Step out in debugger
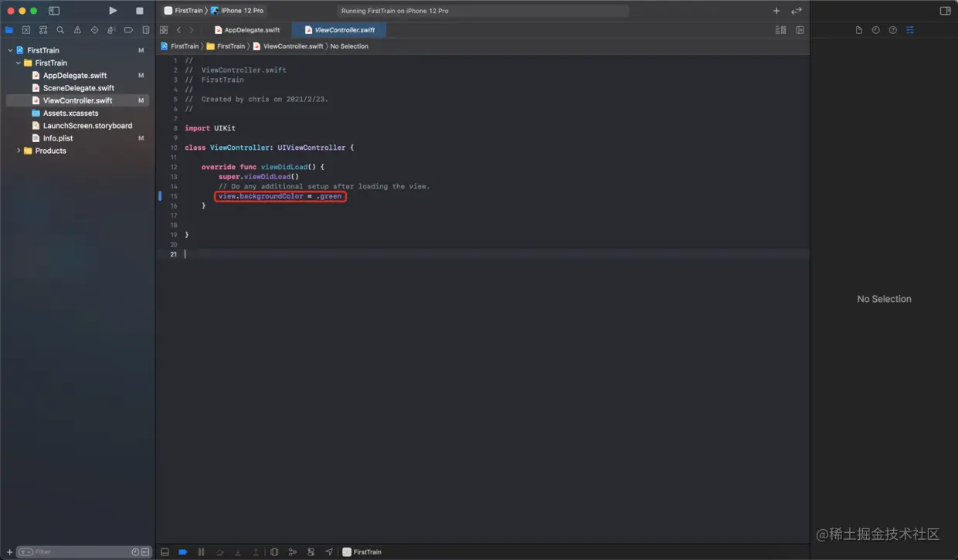This screenshot has width=958, height=560. pyautogui.click(x=256, y=552)
